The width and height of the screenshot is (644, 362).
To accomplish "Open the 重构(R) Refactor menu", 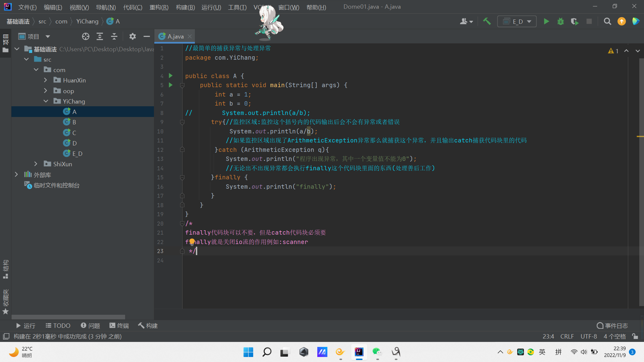I will [159, 7].
